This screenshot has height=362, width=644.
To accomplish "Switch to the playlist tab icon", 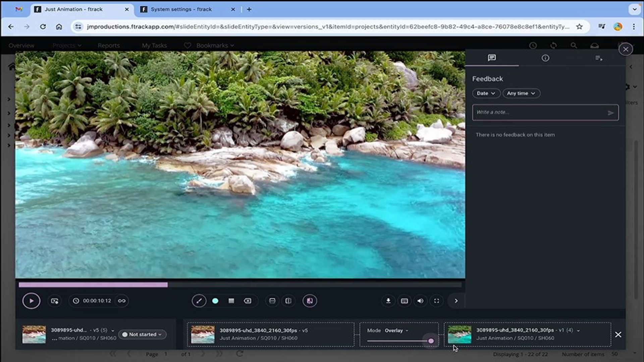I will coord(599,58).
